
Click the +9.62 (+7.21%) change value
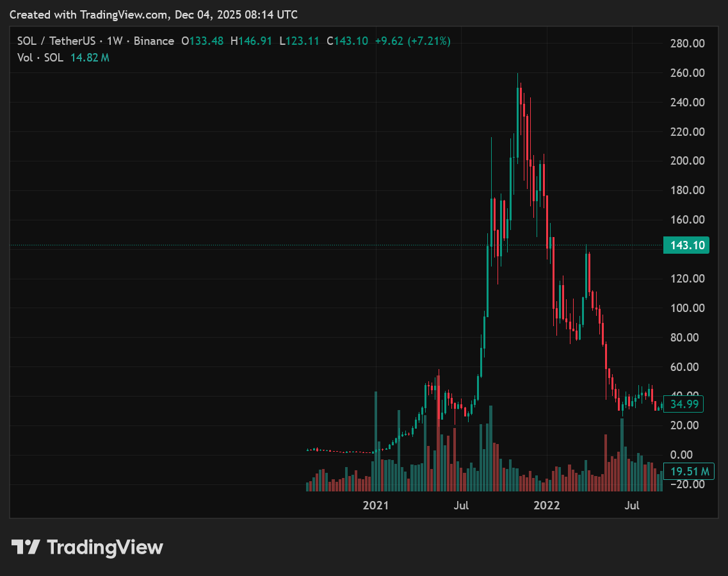click(412, 41)
